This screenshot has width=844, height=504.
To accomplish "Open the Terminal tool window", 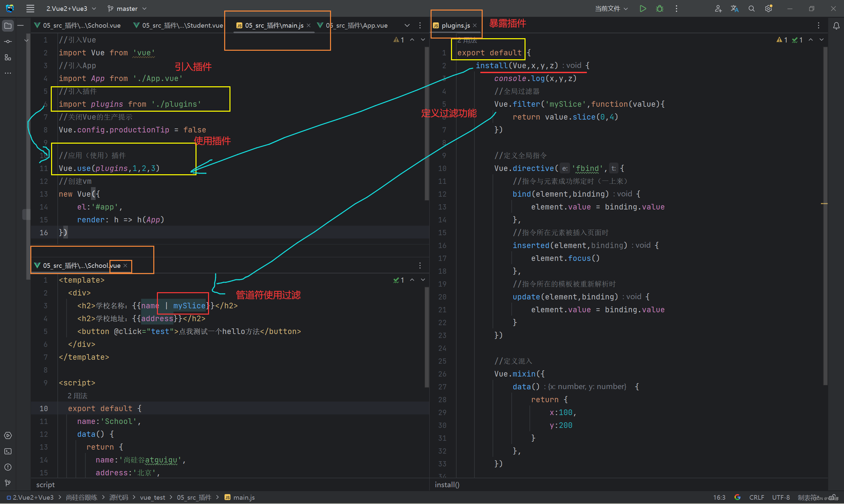I will coord(8,451).
